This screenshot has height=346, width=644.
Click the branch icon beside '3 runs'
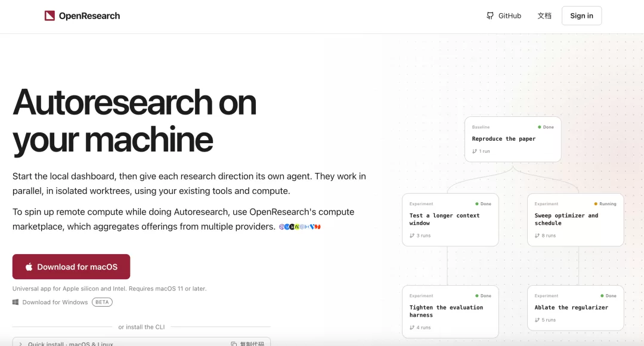pos(412,236)
